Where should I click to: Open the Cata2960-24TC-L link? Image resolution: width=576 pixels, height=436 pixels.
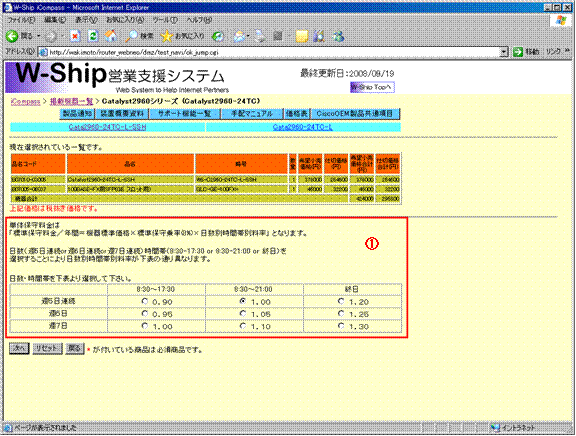click(303, 127)
